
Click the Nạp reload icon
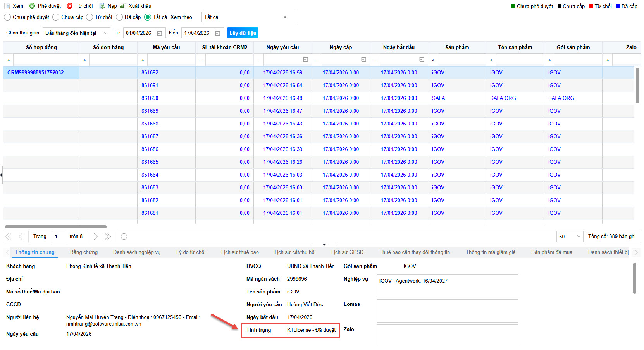point(102,6)
